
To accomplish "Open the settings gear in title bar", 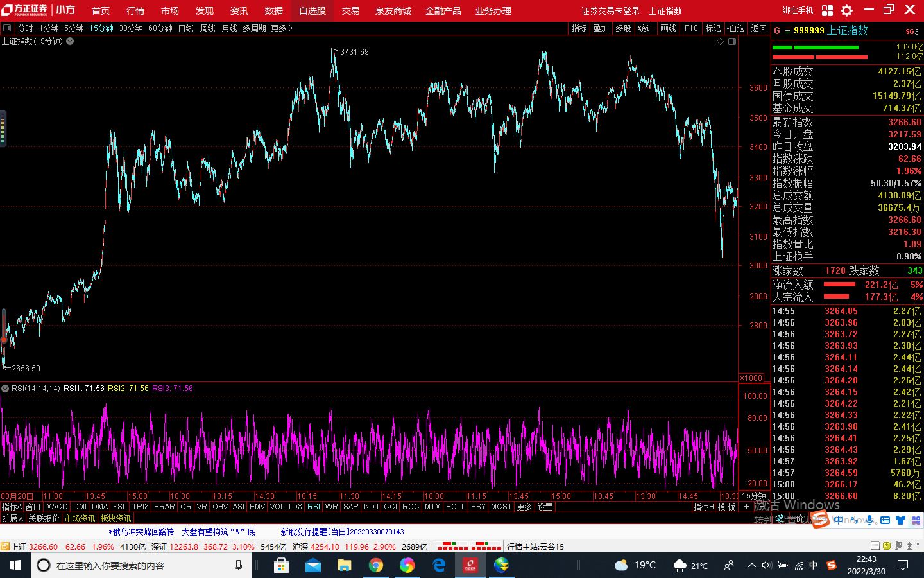I will [846, 10].
